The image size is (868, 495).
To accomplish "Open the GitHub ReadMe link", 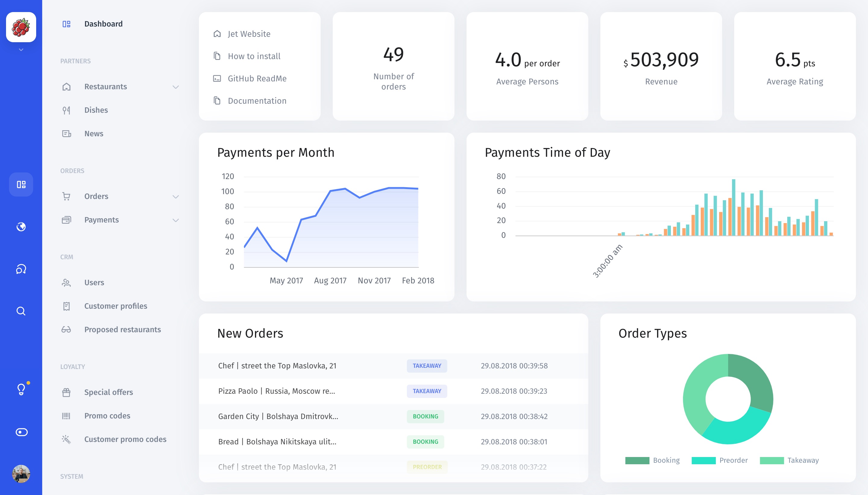I will [257, 79].
